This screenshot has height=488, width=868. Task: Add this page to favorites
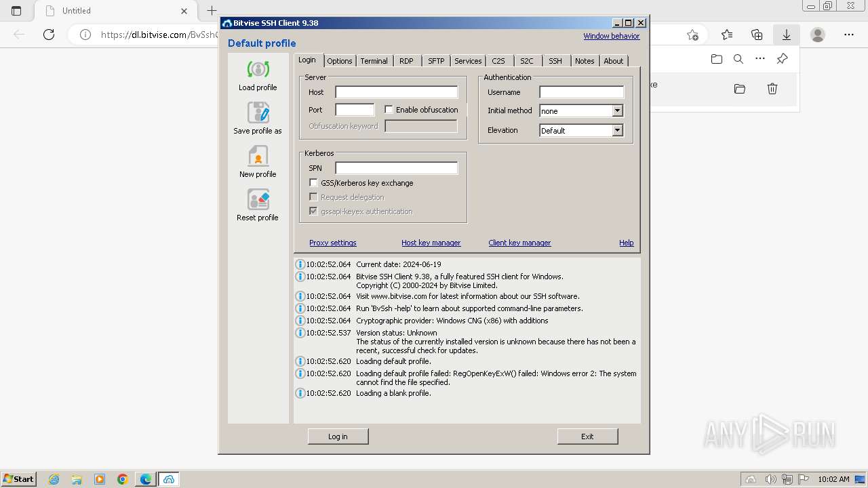tap(692, 35)
